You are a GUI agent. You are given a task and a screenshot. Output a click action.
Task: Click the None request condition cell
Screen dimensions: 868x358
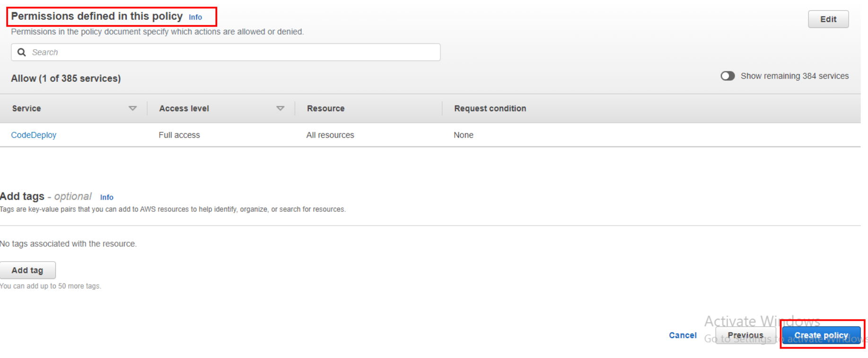tap(464, 135)
